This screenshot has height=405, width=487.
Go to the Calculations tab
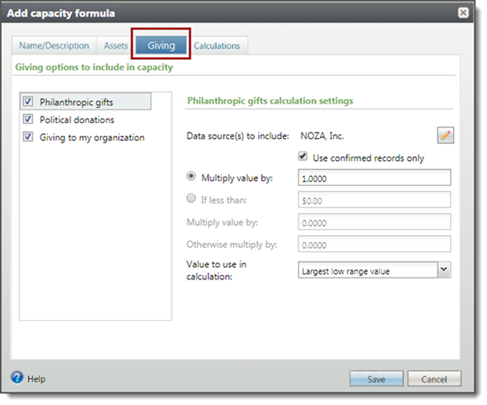pyautogui.click(x=217, y=46)
